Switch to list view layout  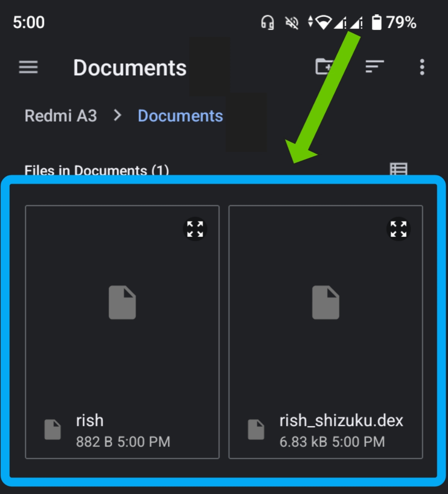coord(397,169)
